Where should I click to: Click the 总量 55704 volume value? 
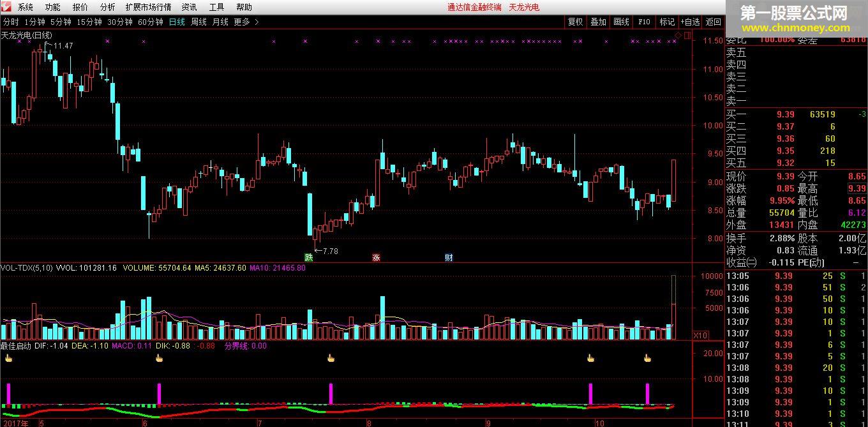click(782, 213)
